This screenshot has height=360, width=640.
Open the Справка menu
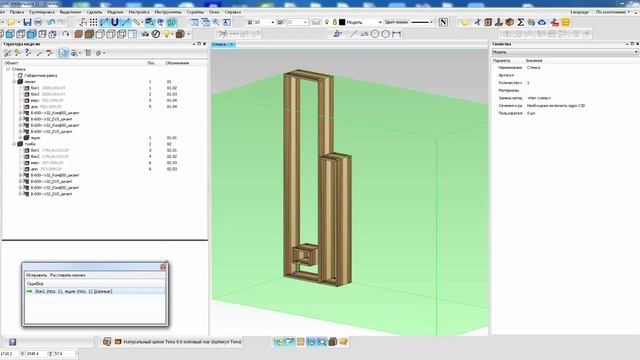(233, 12)
